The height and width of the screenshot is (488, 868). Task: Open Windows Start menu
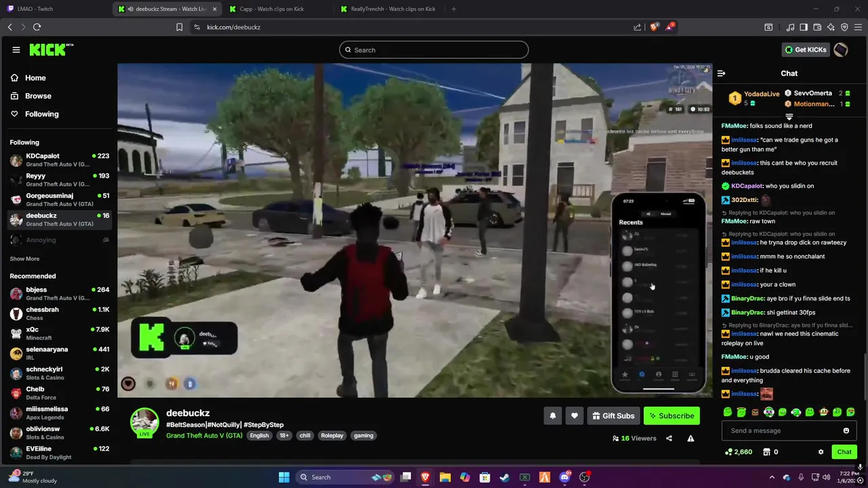(284, 477)
